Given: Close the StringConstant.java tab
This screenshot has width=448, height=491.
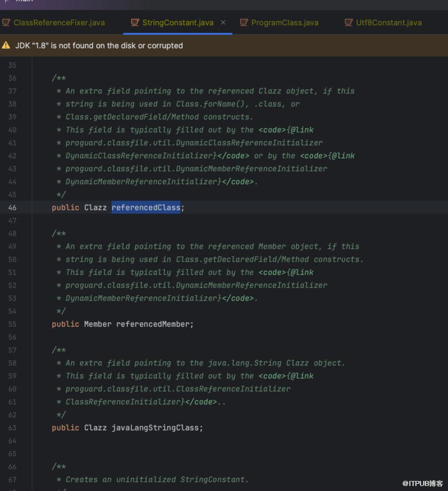Looking at the screenshot, I should (223, 23).
